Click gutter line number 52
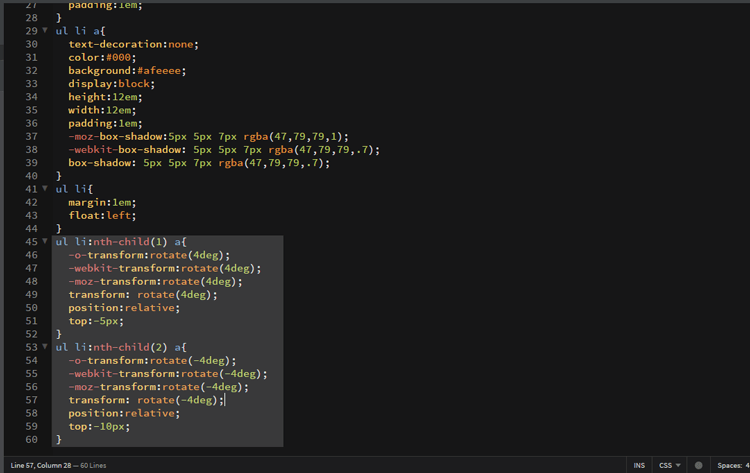Viewport: 750px width, 473px height. click(x=32, y=334)
